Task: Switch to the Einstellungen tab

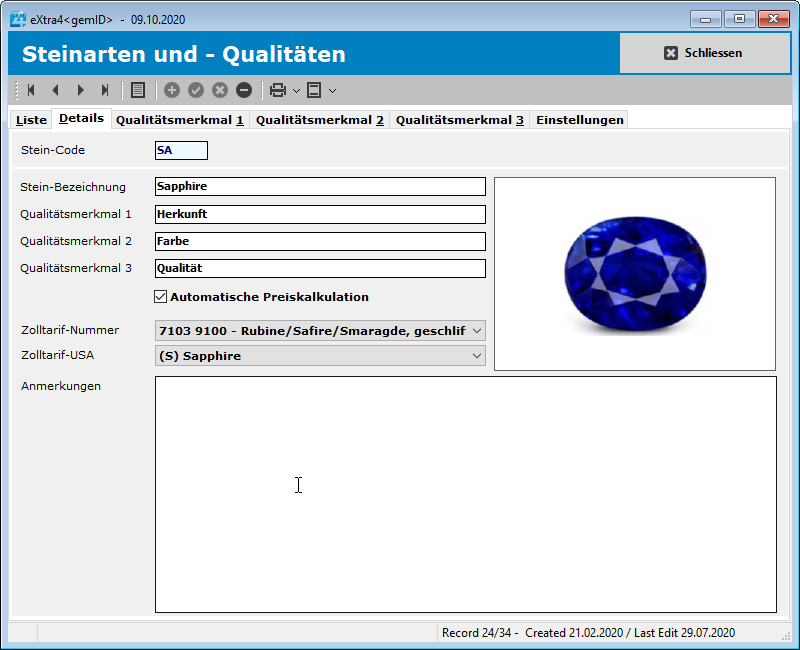Action: point(579,119)
